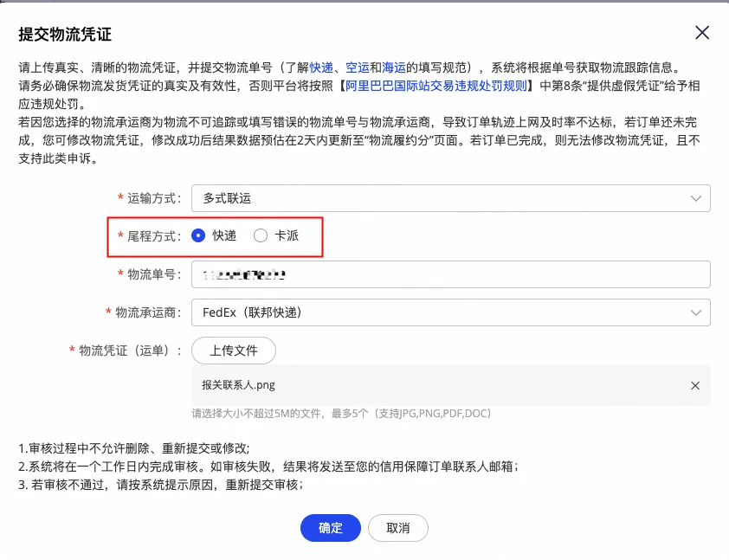This screenshot has height=560, width=729.
Task: Select the 卡派 radio option
Action: tap(261, 235)
